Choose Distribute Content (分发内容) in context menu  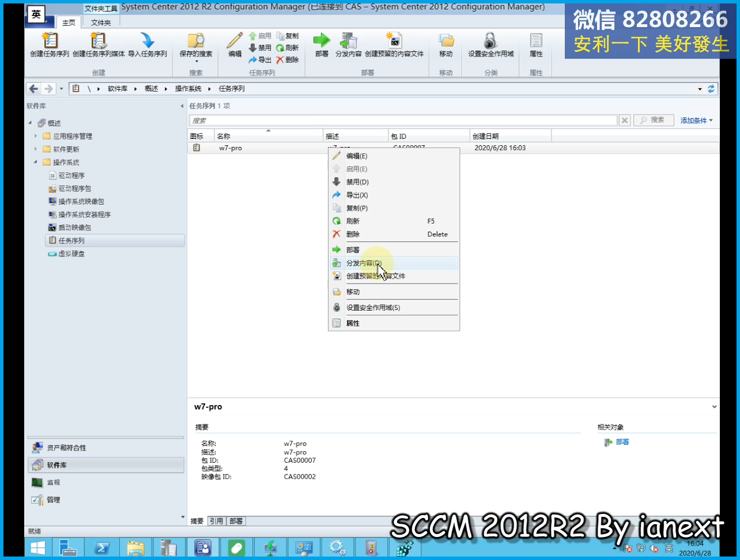[394, 263]
